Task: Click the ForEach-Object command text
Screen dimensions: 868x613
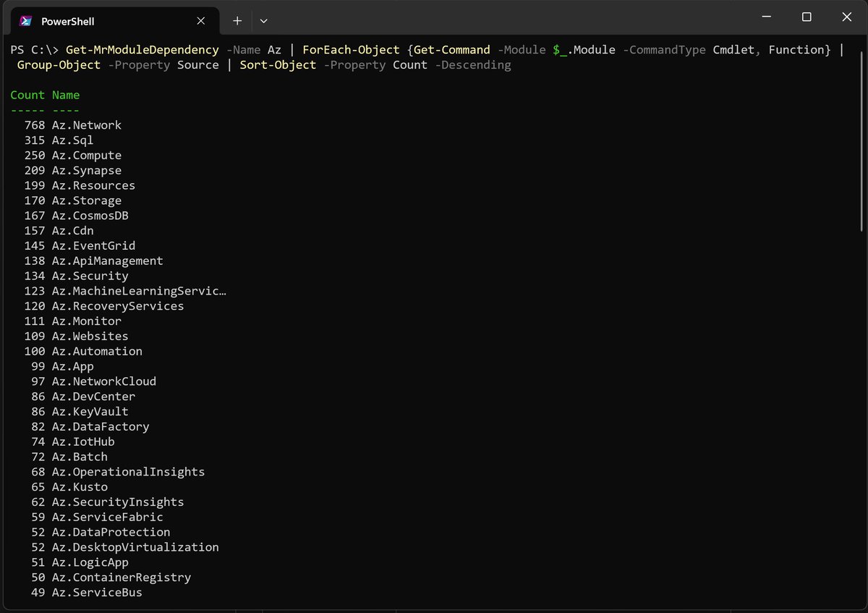Action: click(x=351, y=50)
